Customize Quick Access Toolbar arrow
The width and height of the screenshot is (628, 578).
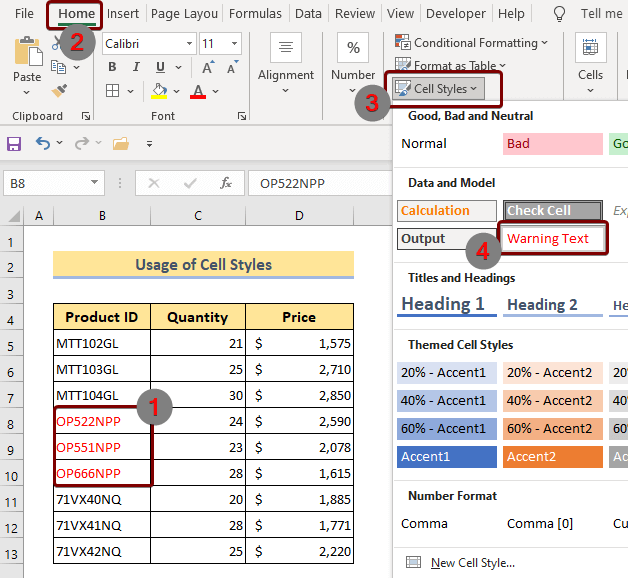click(x=149, y=143)
